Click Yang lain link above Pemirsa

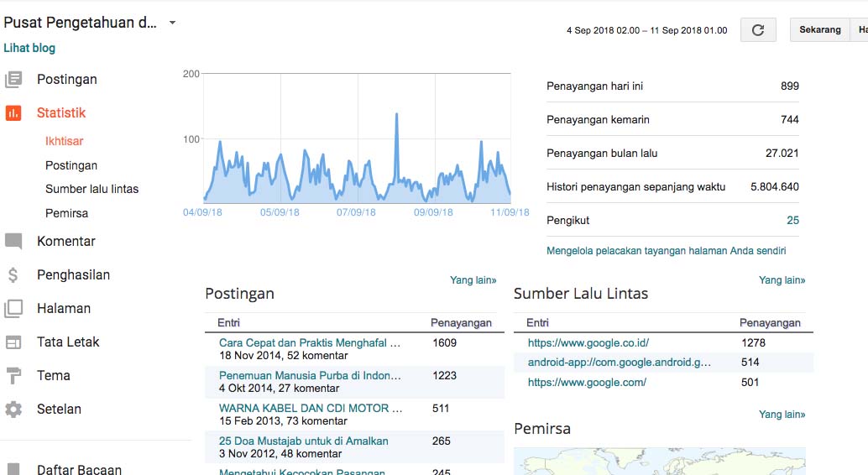pyautogui.click(x=782, y=414)
